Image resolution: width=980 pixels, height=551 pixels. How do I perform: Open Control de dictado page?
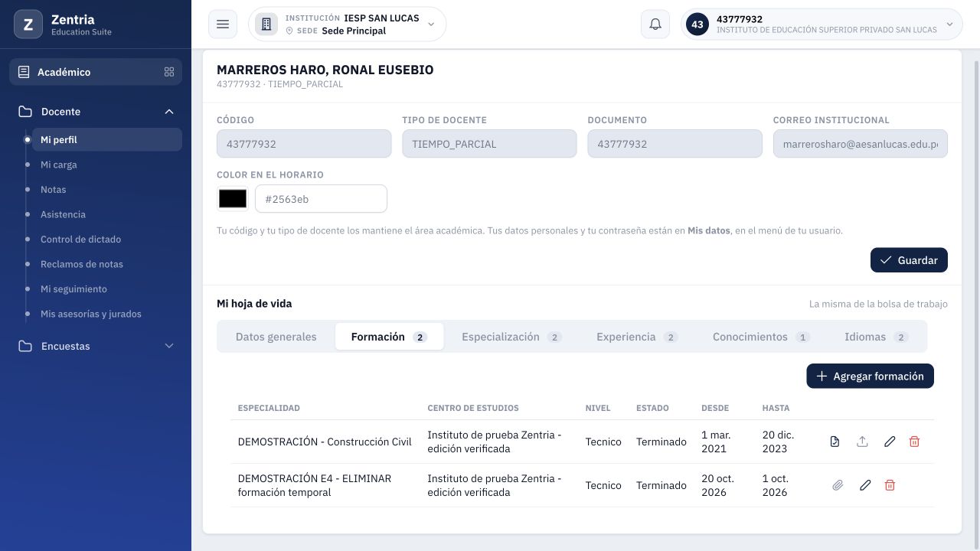click(106, 240)
